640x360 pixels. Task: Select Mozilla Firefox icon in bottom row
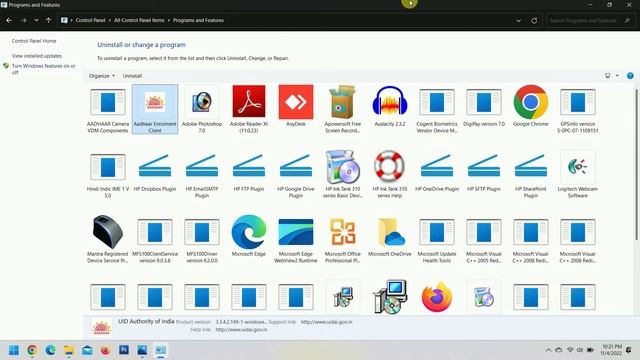(x=437, y=297)
